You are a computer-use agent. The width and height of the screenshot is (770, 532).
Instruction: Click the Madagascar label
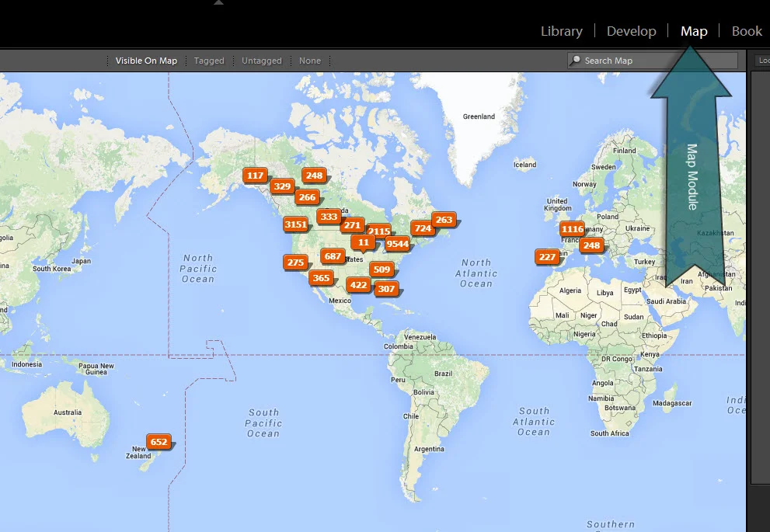click(x=672, y=403)
